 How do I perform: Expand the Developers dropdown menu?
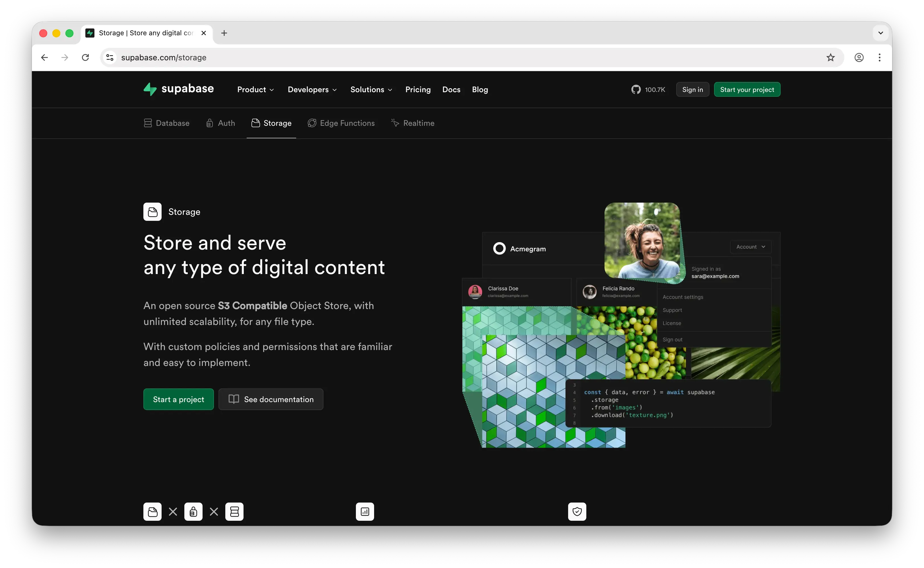click(312, 89)
